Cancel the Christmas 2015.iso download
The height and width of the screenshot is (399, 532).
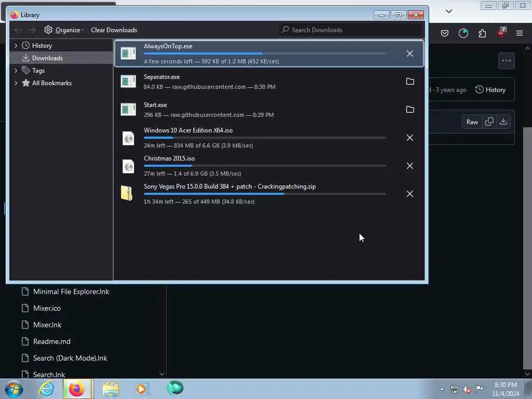409,166
